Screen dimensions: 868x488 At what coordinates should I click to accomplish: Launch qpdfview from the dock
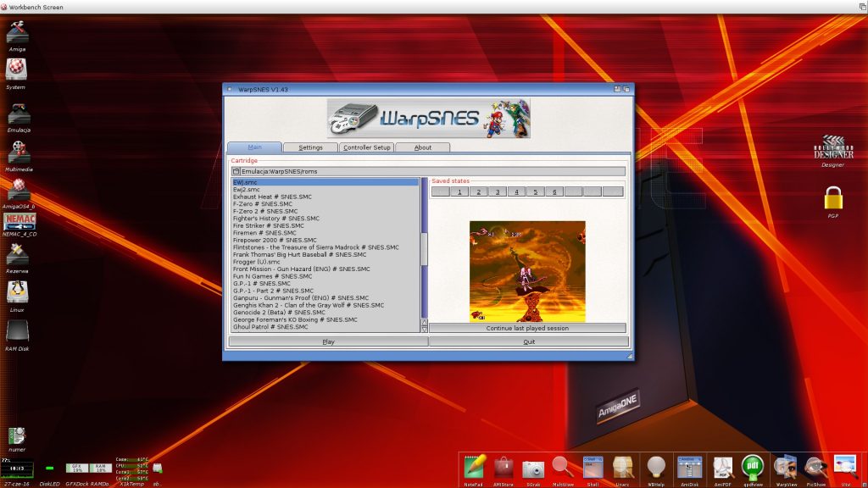(x=753, y=468)
